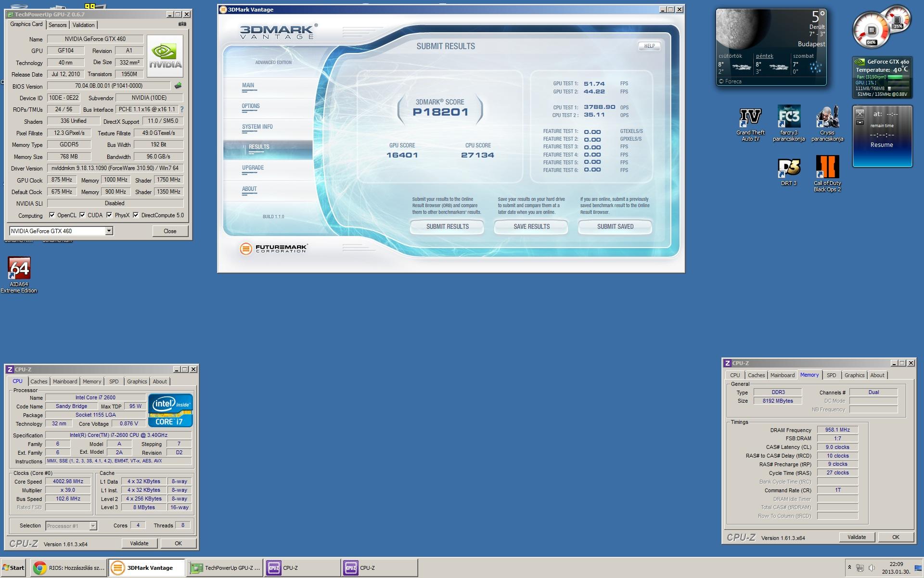The width and height of the screenshot is (924, 578).
Task: Click OK in the right CPU-Z window
Action: tap(896, 537)
